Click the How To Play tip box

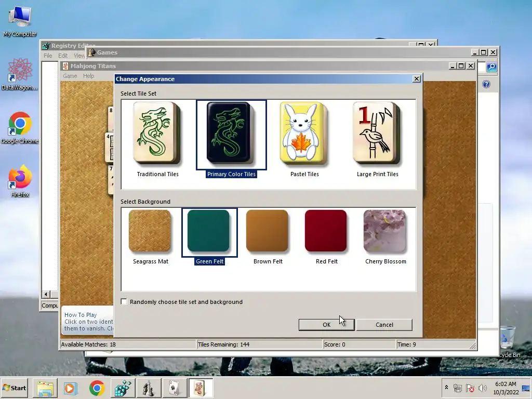coord(87,320)
